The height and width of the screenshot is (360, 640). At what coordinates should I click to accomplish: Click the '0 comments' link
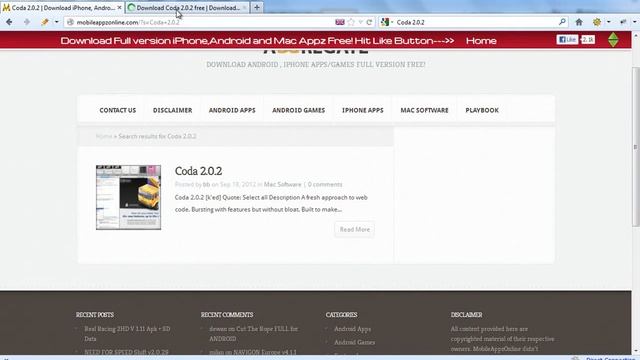[325, 184]
